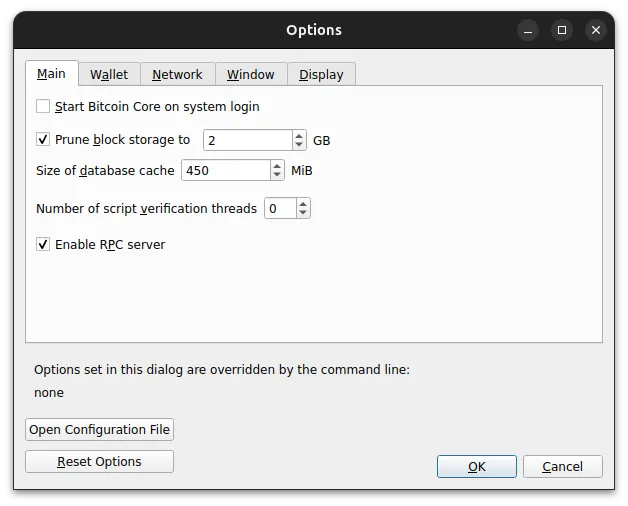Switch to the Main tab
The height and width of the screenshot is (506, 628).
point(51,74)
